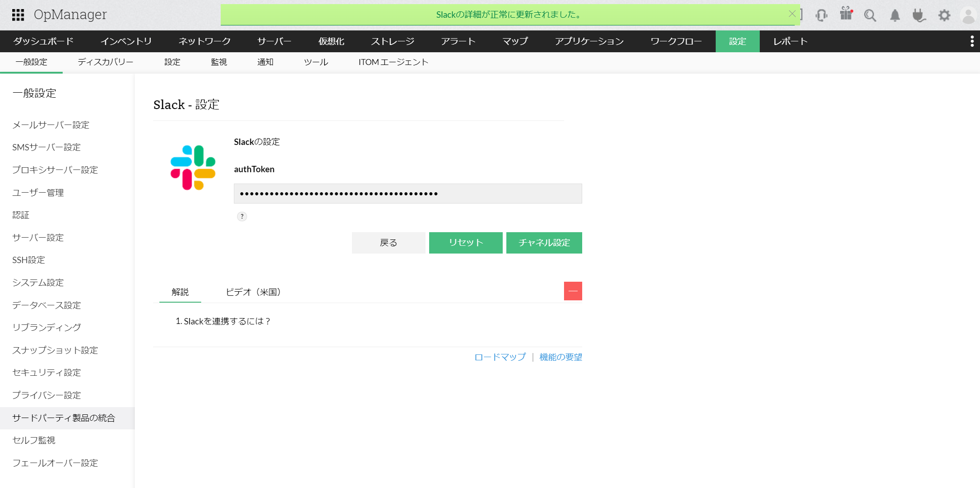Screen dimensions: 980x488
Task: Click the authToken help question mark
Action: [242, 216]
